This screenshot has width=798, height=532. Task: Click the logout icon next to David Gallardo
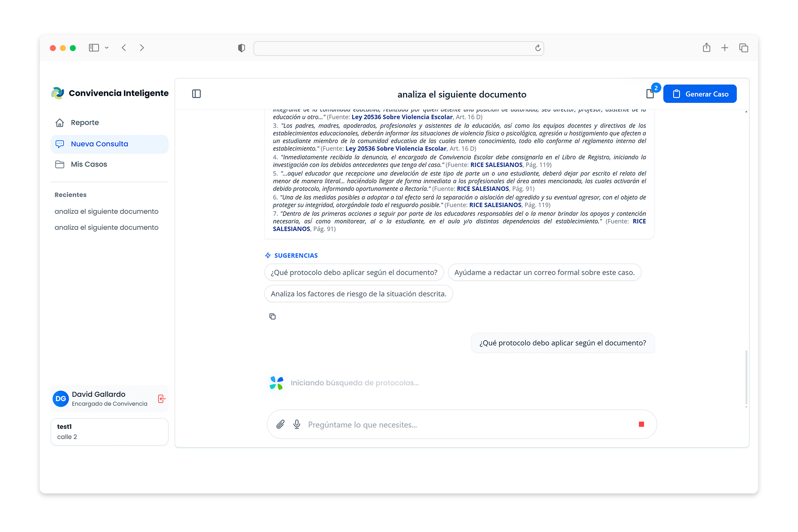click(162, 399)
